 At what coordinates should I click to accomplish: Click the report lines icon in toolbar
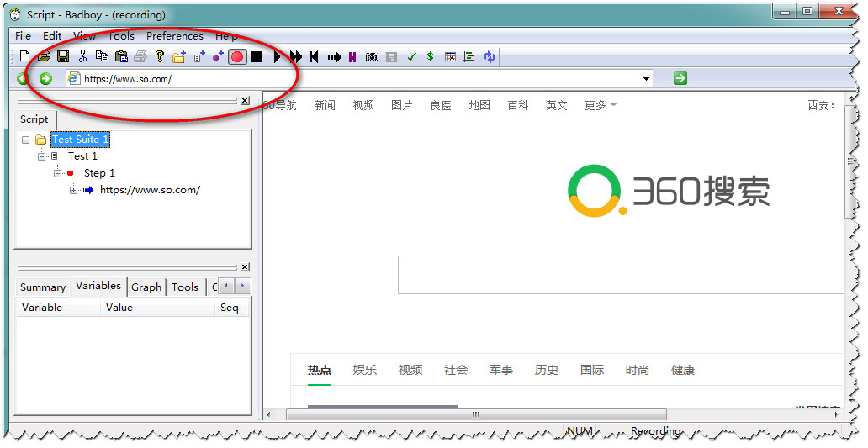coord(468,57)
